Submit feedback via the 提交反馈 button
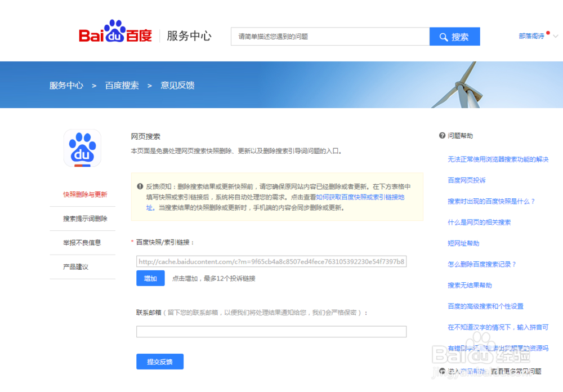 tap(160, 362)
